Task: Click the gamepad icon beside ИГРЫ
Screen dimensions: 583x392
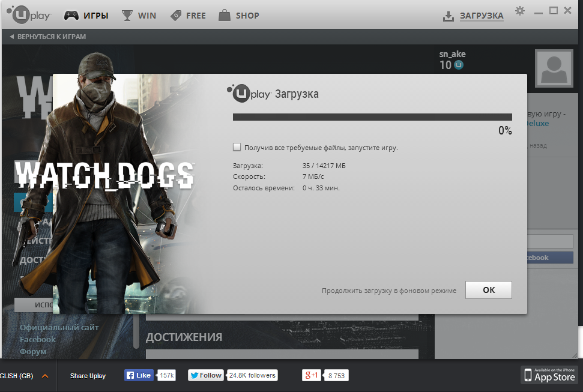Action: 71,15
